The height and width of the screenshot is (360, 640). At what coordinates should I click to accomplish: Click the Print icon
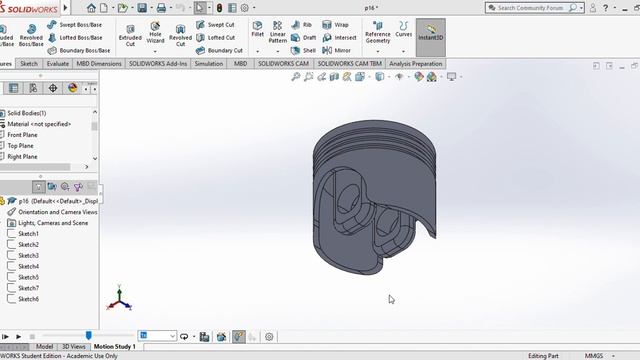click(x=161, y=8)
